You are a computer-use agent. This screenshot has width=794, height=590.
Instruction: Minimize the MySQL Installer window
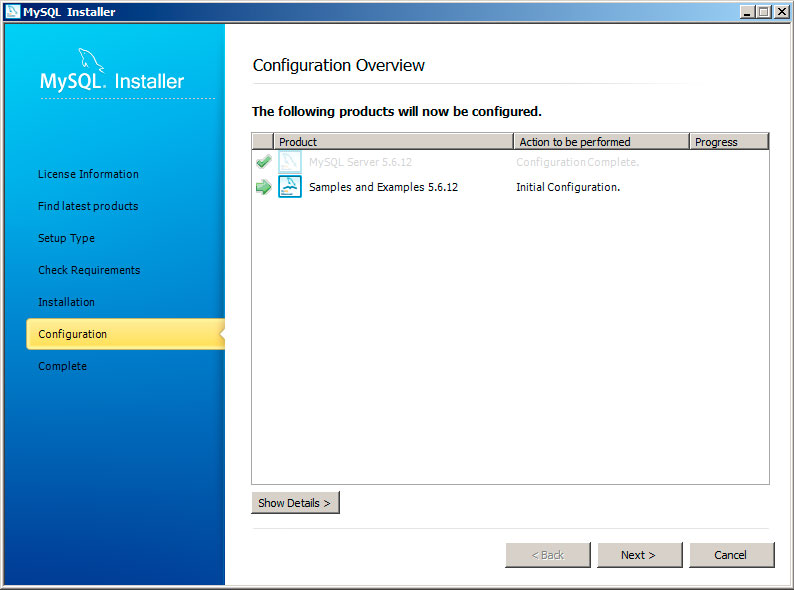click(747, 11)
